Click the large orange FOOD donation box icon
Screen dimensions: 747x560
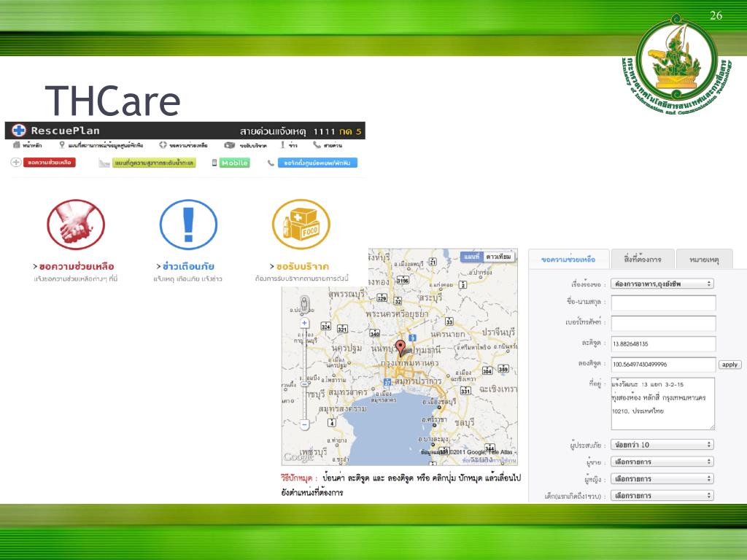pos(301,225)
